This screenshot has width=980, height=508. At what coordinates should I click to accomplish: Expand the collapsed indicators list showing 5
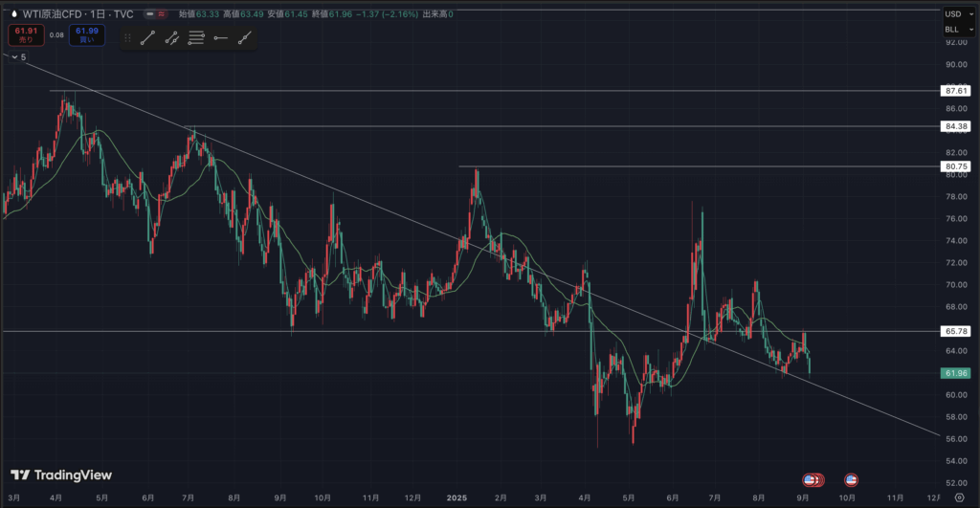click(x=16, y=57)
